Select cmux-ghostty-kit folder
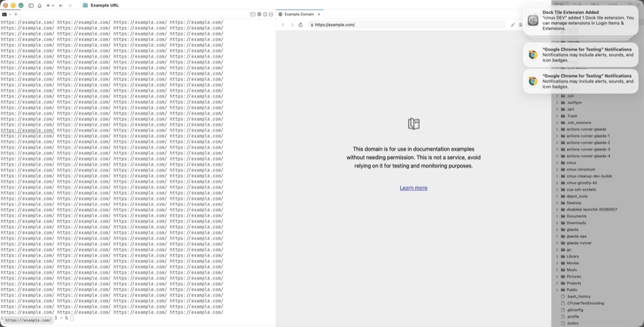 (582, 182)
